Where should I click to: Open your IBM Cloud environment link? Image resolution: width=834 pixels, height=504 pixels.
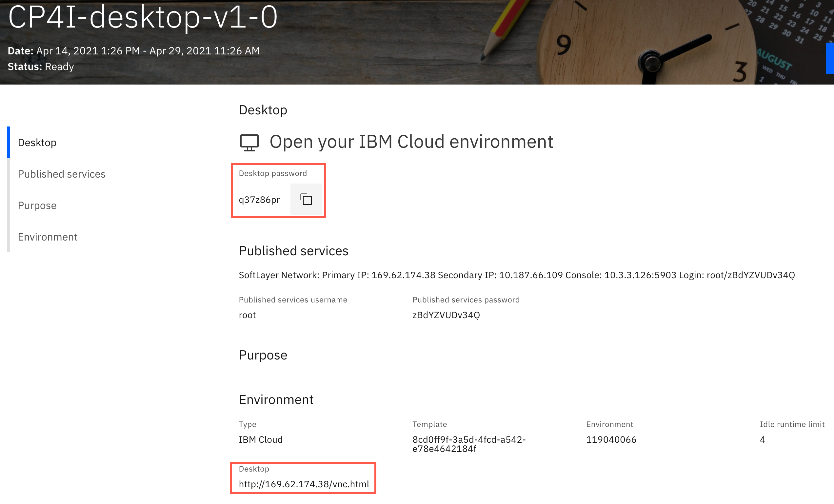click(x=411, y=141)
